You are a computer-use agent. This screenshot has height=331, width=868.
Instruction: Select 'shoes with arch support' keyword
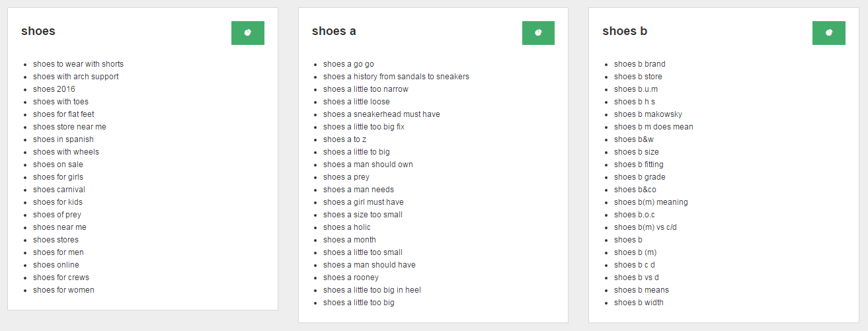75,77
